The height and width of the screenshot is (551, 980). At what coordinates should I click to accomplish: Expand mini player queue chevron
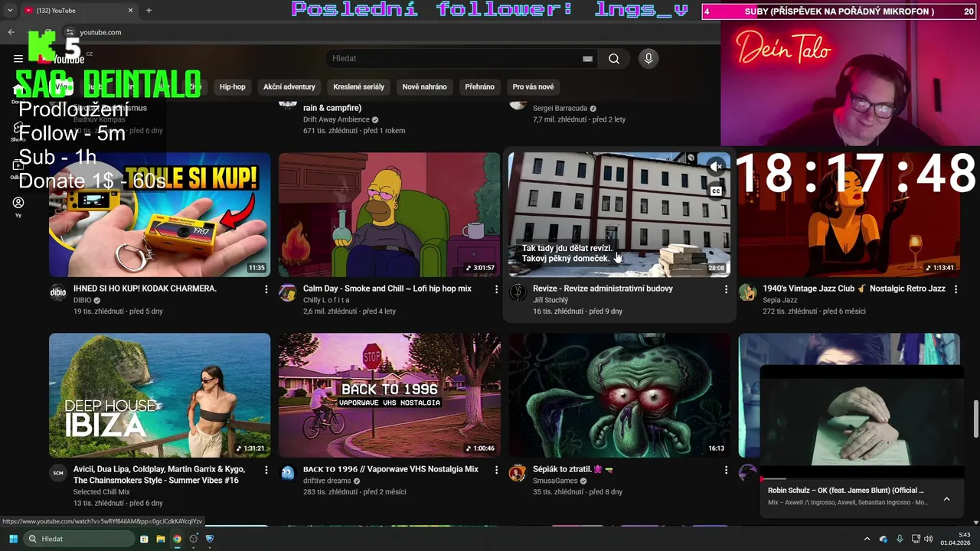(946, 499)
